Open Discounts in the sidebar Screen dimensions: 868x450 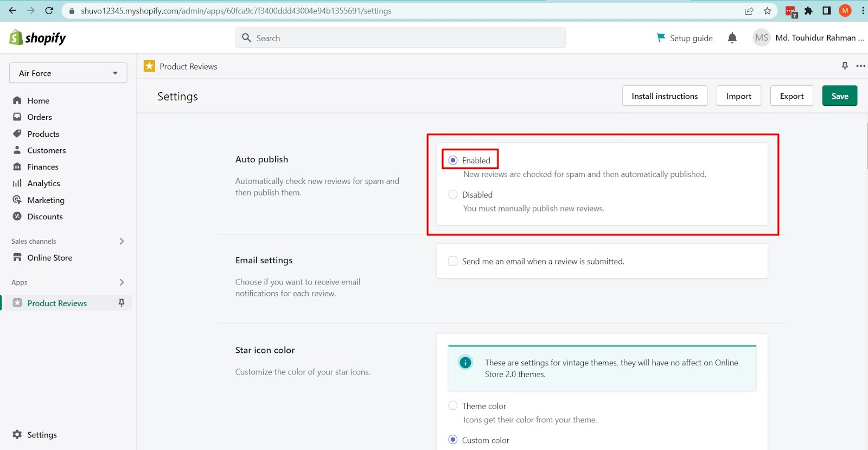45,217
